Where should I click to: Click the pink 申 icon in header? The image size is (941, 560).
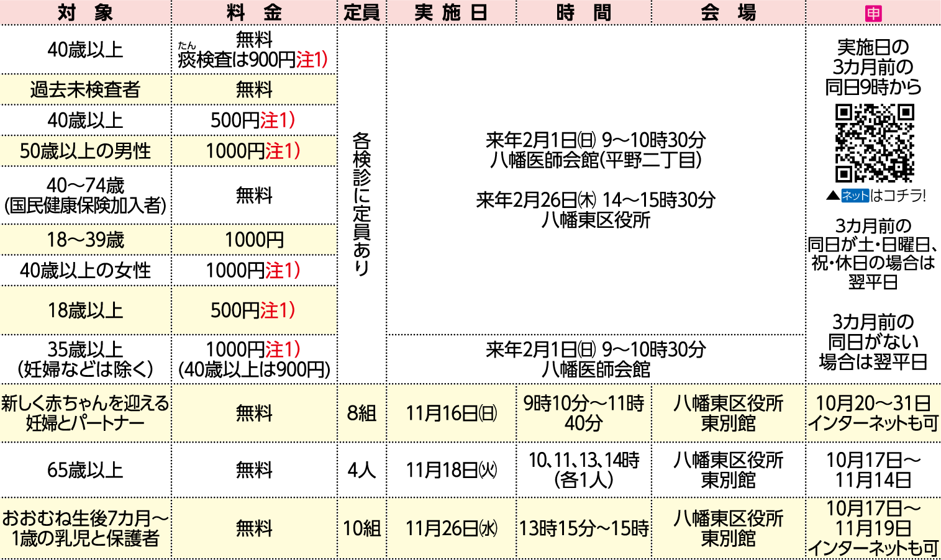tap(873, 13)
